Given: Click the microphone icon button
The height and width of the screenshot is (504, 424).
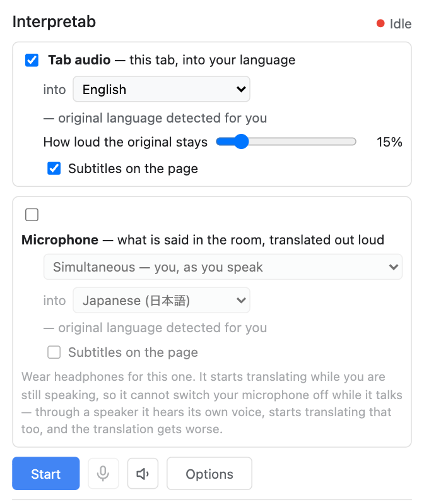Looking at the screenshot, I should [103, 474].
